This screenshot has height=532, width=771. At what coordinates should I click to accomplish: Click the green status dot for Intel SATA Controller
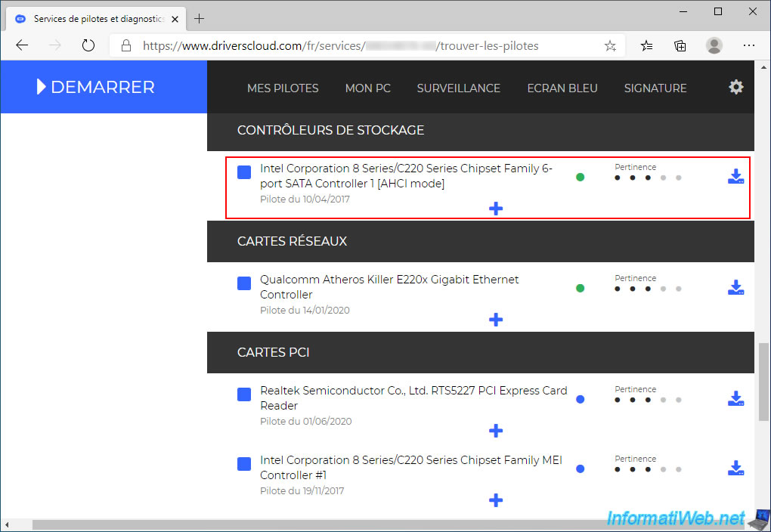[x=581, y=177]
